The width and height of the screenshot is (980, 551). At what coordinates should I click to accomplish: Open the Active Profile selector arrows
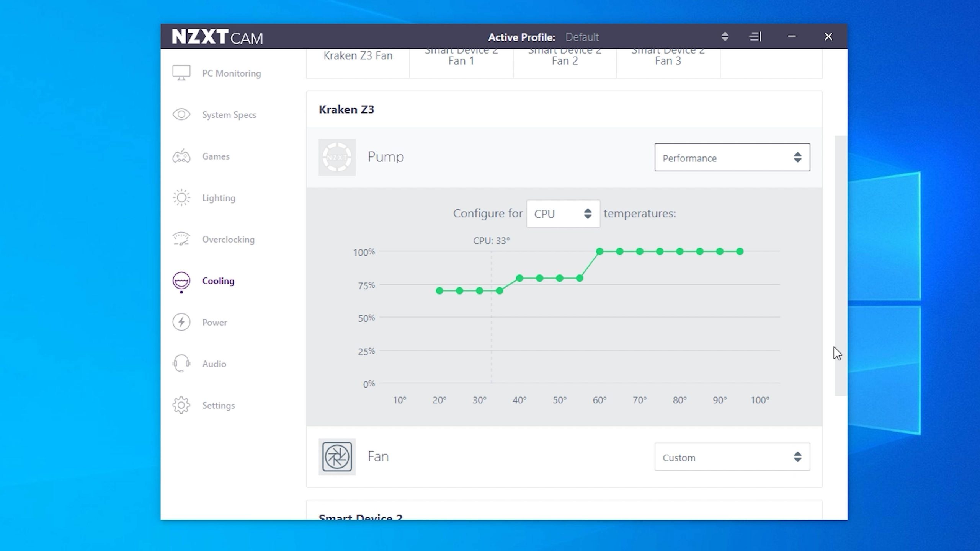coord(725,37)
